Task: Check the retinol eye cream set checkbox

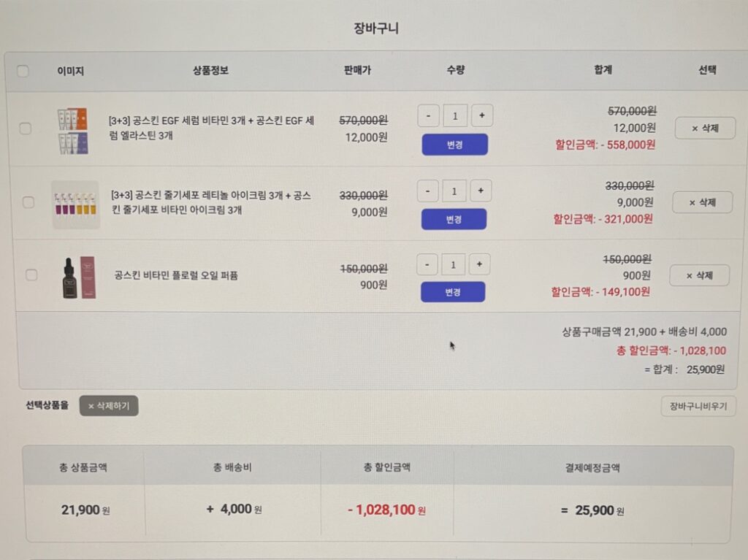Action: click(x=28, y=202)
